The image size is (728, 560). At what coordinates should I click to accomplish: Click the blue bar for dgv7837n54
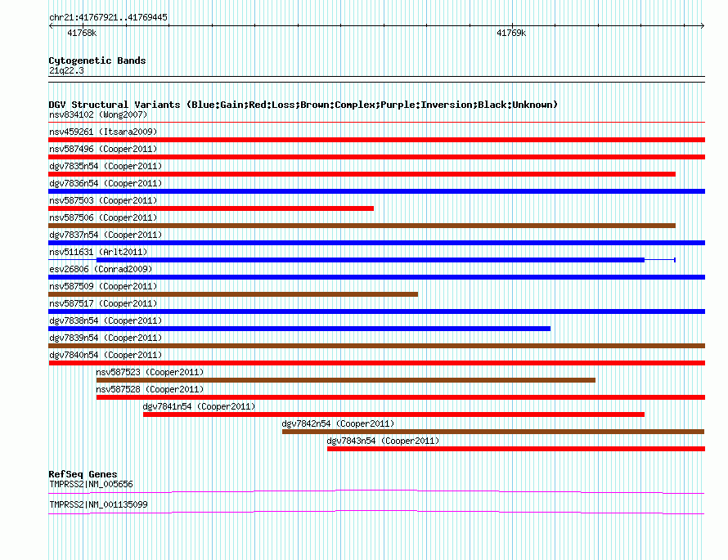pos(376,243)
